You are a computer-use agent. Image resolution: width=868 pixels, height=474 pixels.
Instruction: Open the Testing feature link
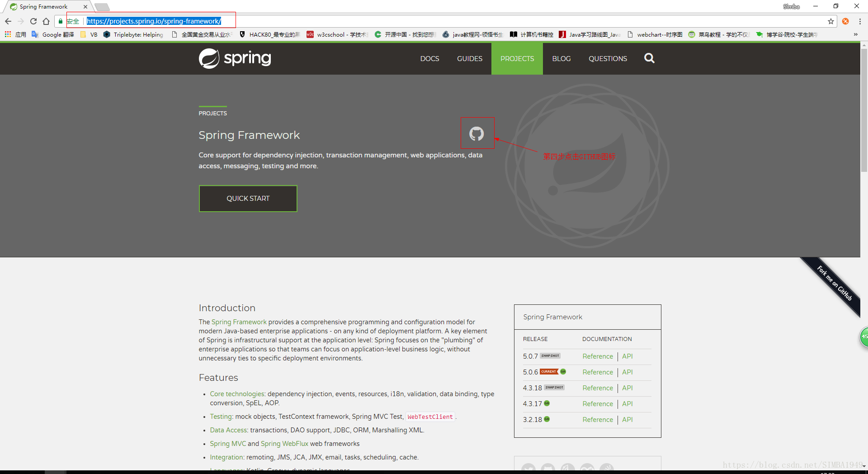pos(221,417)
